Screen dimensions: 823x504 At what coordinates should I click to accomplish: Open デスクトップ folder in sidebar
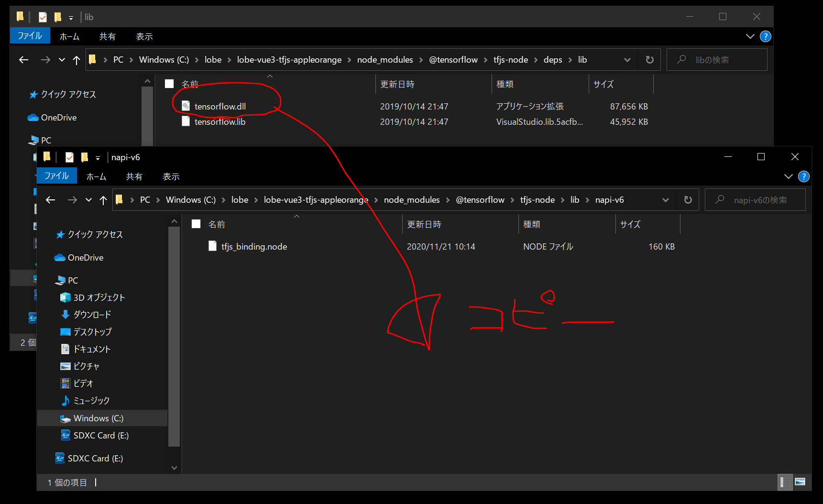tap(86, 332)
